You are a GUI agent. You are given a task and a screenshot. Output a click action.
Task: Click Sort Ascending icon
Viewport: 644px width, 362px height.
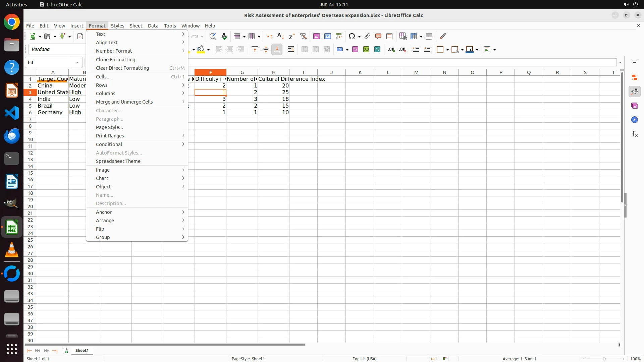(x=281, y=36)
